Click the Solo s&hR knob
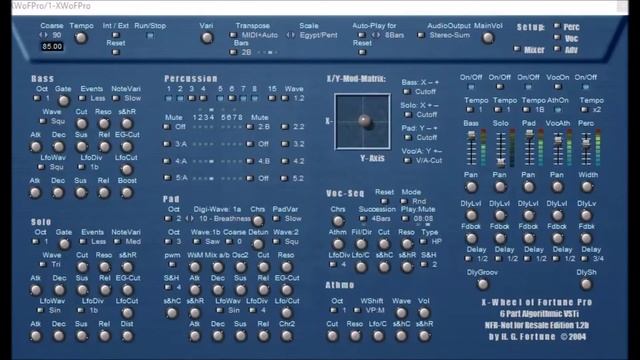The width and height of the screenshot is (640, 360). pyautogui.click(x=127, y=267)
